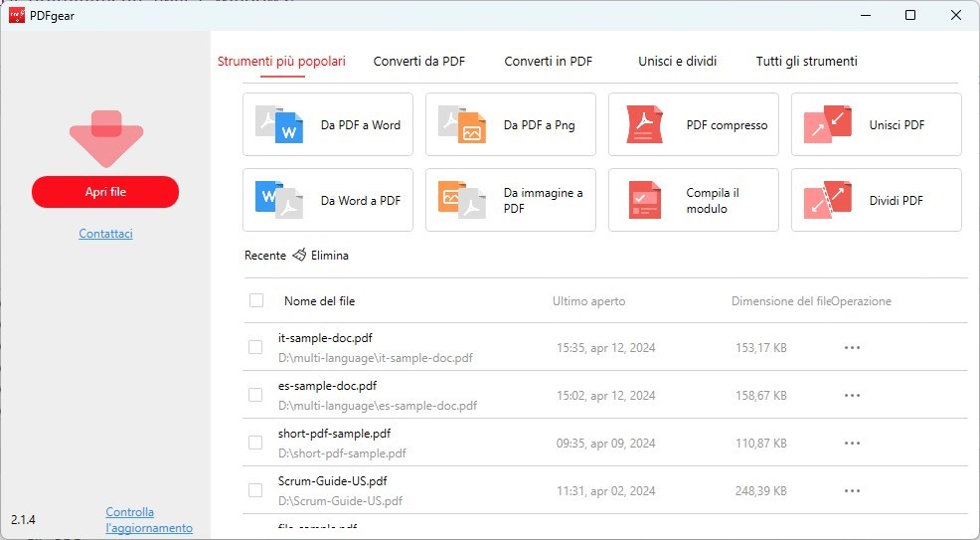
Task: Check the it-sample-doc.pdf checkbox
Action: (x=255, y=347)
